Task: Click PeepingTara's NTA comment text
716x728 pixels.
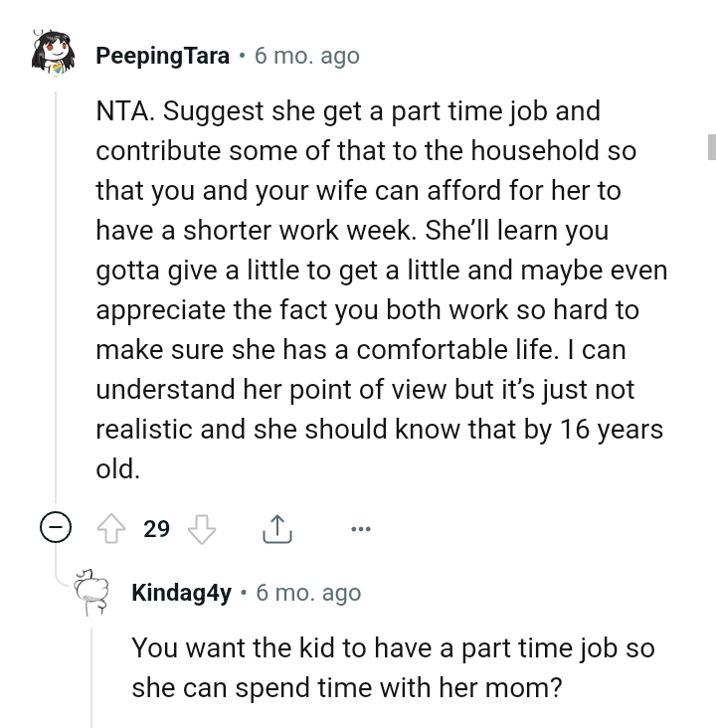Action: coord(378,289)
